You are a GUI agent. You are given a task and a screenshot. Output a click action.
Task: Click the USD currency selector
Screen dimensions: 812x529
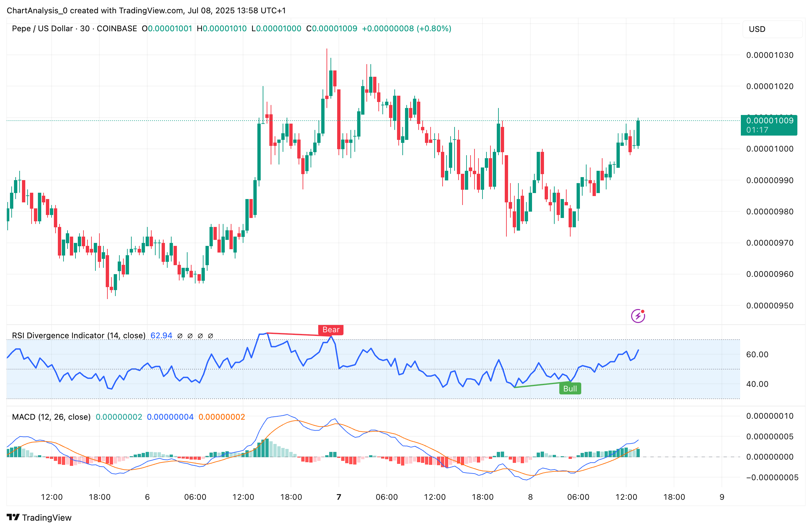[x=772, y=29]
